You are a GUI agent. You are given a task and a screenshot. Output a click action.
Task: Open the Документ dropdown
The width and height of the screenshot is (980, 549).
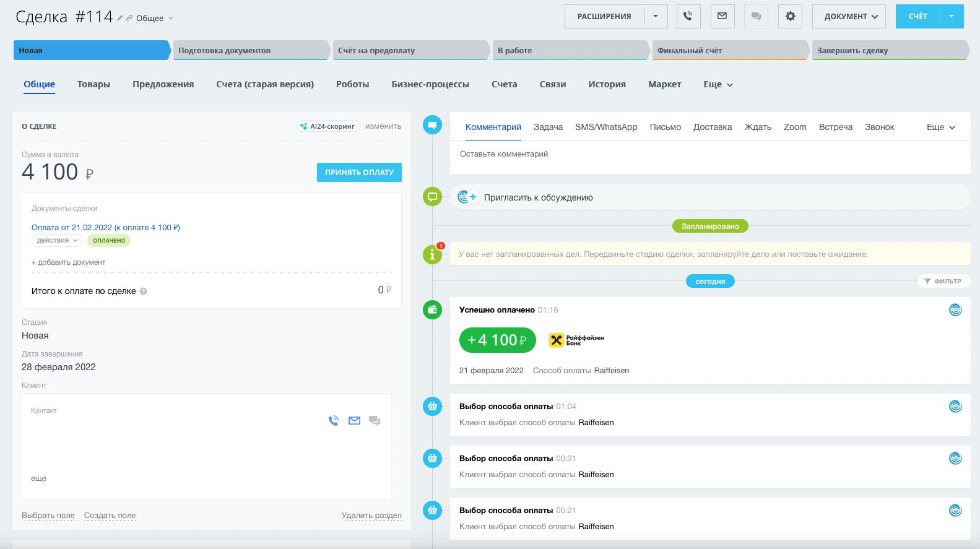pyautogui.click(x=849, y=17)
